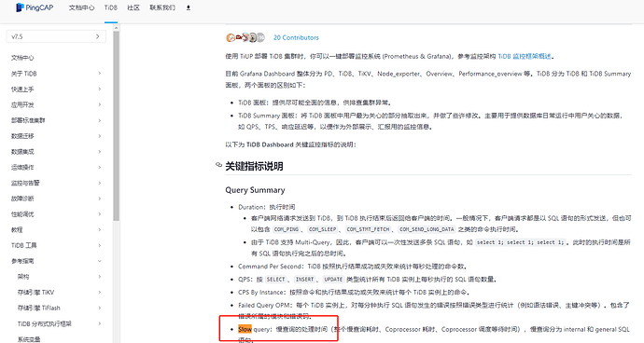Expand the 监控与告警 chevron
Viewport: 644px width, 343px height.
[99, 183]
